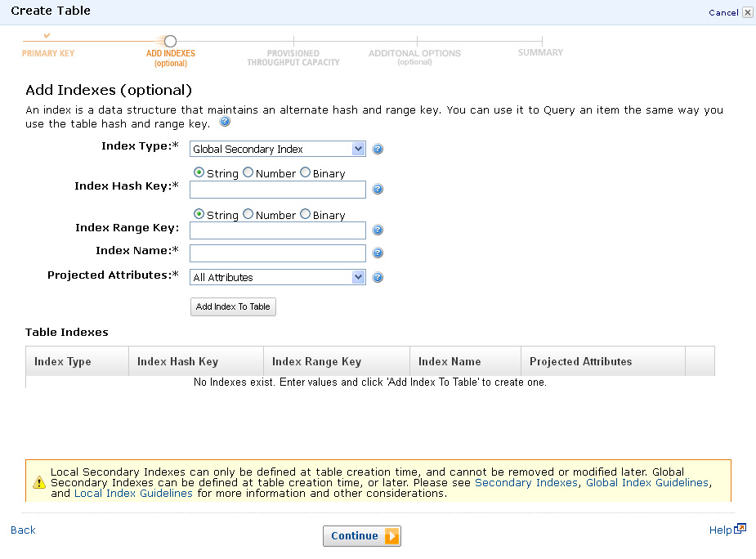Viewport: 756px width, 559px height.
Task: Click Add Index To Table button
Action: coord(234,306)
